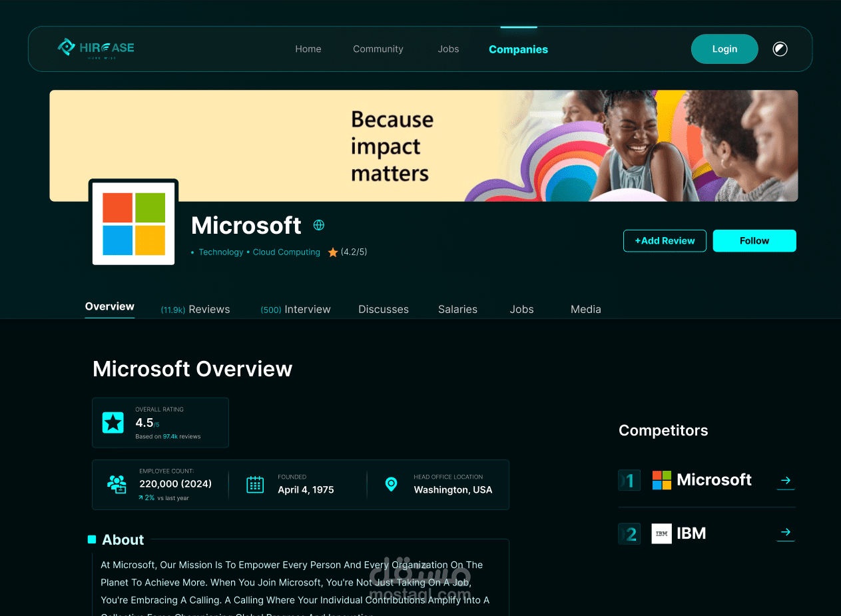
Task: Click the overall rating star badge icon
Action: coord(113,422)
